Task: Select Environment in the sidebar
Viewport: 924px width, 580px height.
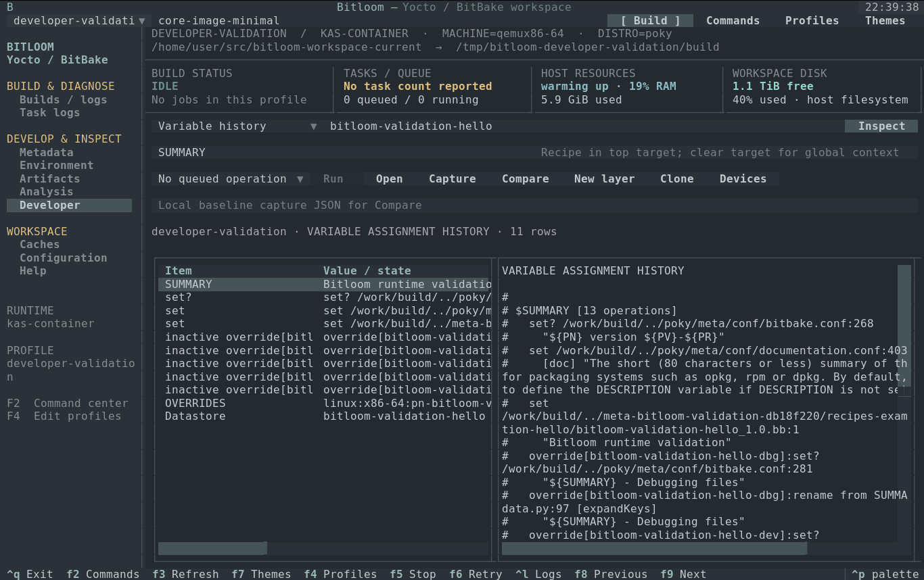Action: point(56,166)
